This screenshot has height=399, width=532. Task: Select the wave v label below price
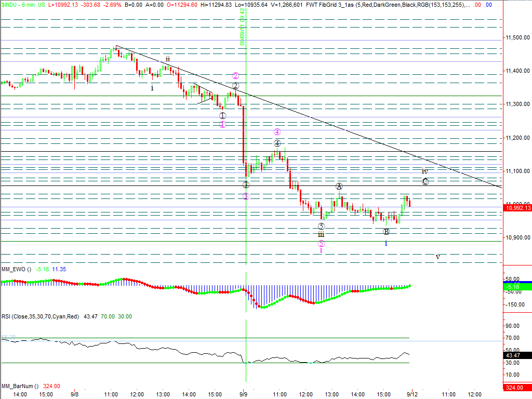[x=438, y=257]
